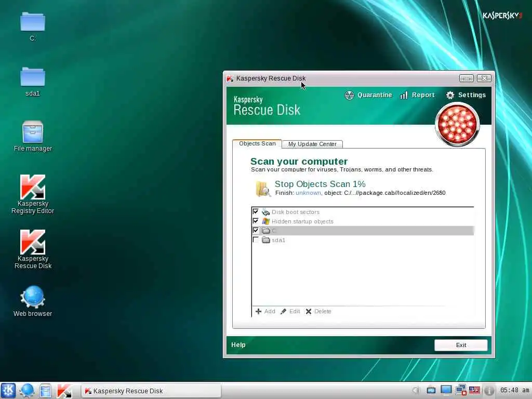The height and width of the screenshot is (399, 532).
Task: Uncheck Hidden startup objects checkbox
Action: click(256, 221)
